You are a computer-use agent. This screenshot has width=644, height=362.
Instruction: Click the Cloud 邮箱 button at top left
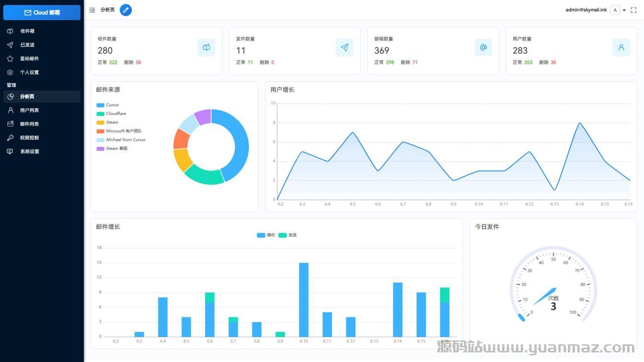[42, 12]
